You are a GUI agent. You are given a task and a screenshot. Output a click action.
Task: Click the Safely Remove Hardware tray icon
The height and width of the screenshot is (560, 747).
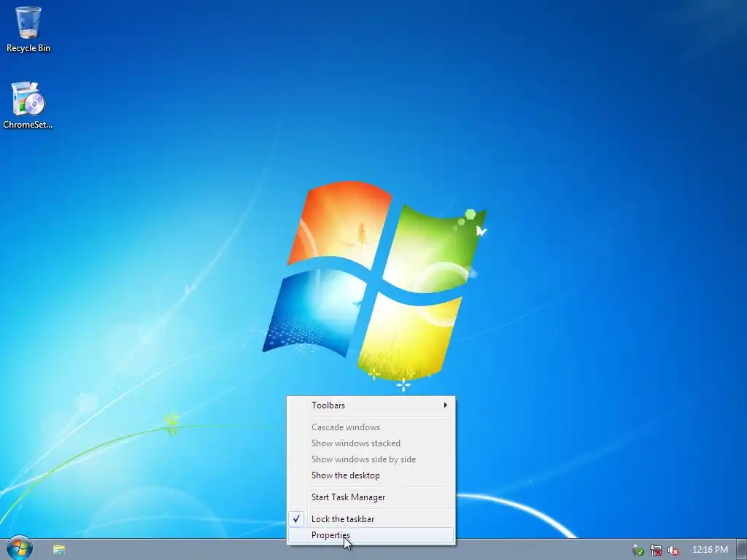(x=638, y=550)
